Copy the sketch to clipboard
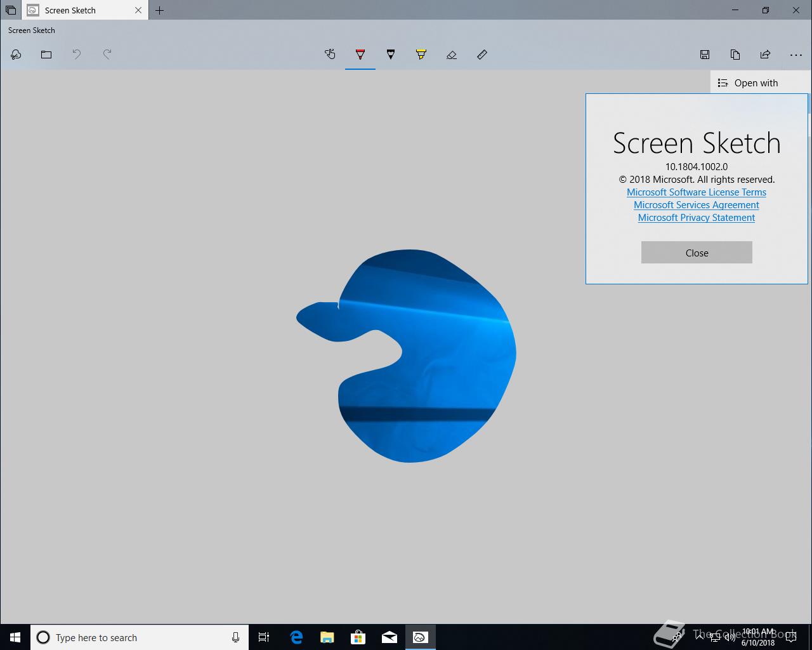 click(735, 55)
